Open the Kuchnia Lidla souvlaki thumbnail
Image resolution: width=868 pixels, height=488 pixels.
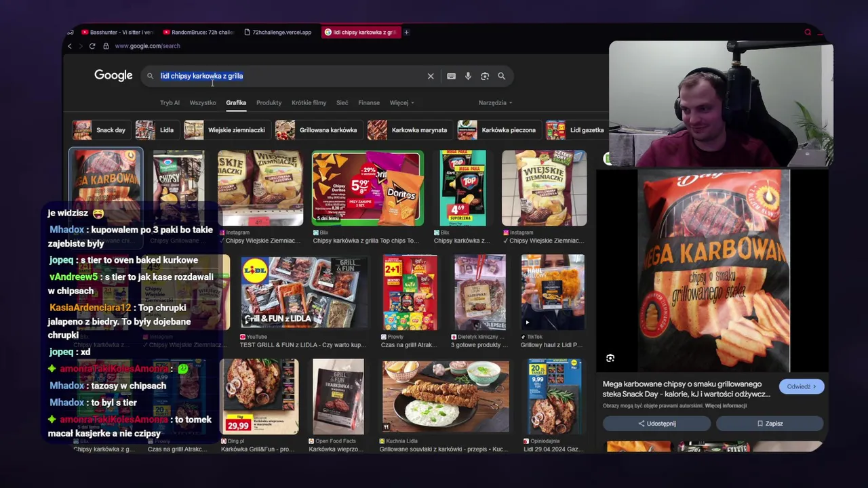coord(445,396)
